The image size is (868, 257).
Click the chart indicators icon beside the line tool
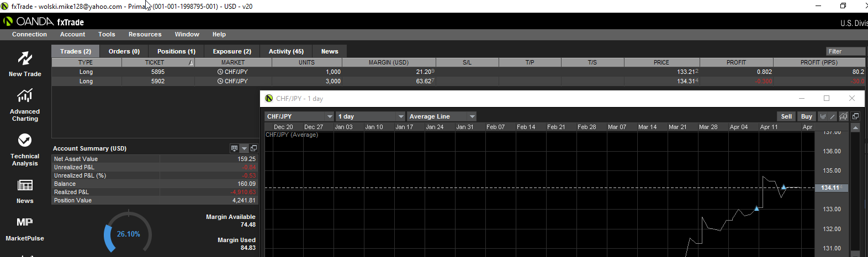pos(843,116)
